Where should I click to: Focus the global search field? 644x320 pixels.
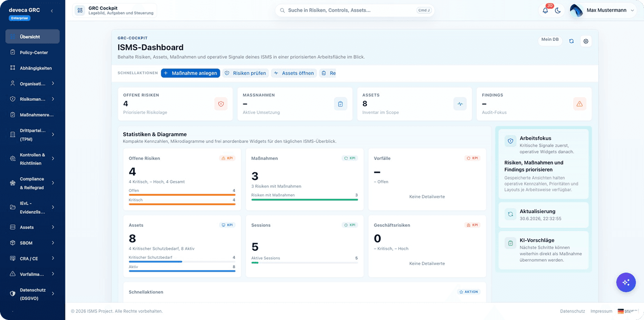(x=354, y=10)
